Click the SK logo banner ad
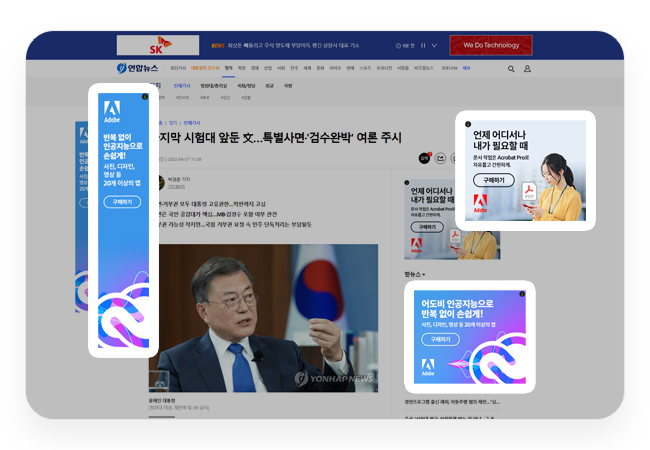The width and height of the screenshot is (650, 450). pyautogui.click(x=158, y=45)
